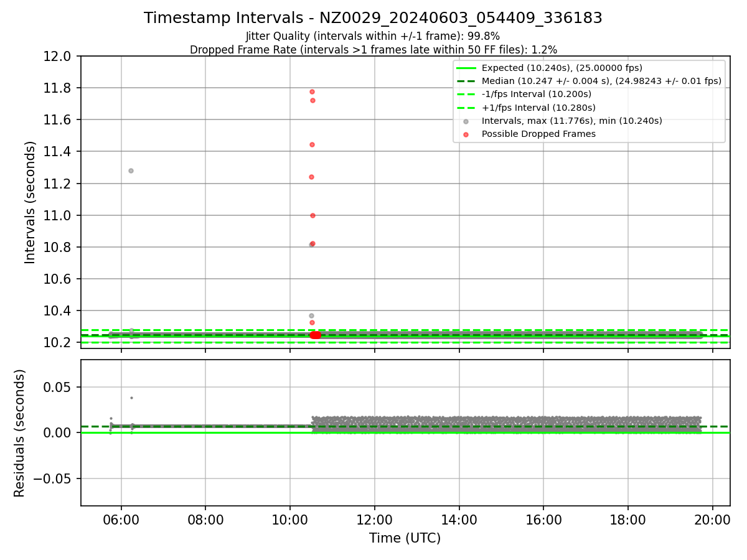Image resolution: width=747 pixels, height=560 pixels.
Task: Select the Dropped Frame Rate 1.2% subtitle
Action: click(373, 49)
